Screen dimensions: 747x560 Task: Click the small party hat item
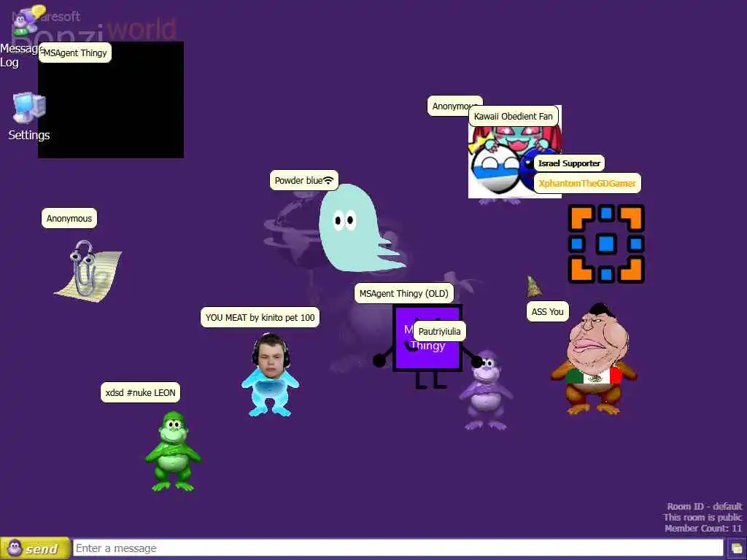pyautogui.click(x=533, y=286)
